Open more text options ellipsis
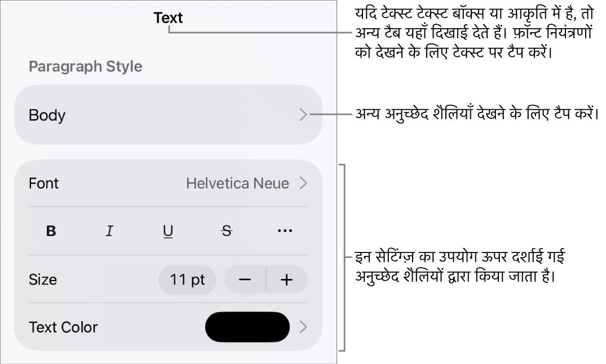 (x=285, y=231)
